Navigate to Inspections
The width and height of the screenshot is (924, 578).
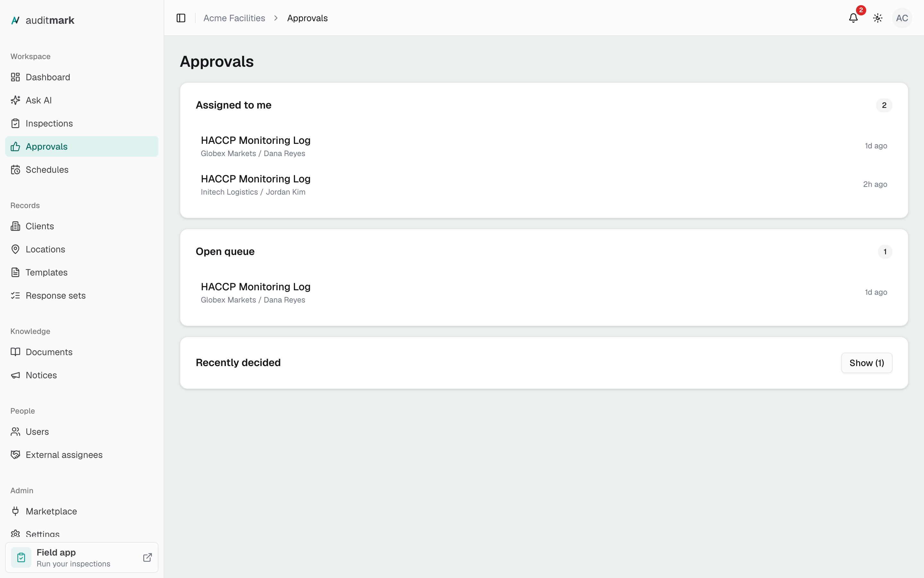(x=82, y=124)
